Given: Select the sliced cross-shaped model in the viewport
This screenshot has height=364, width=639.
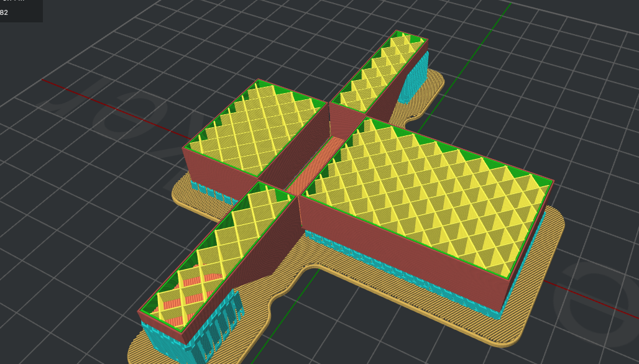Looking at the screenshot, I should (346, 196).
